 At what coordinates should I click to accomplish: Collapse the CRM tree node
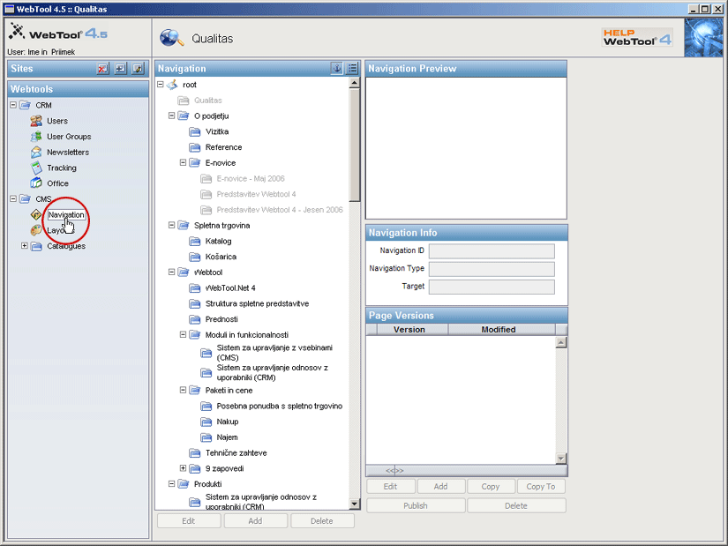[x=13, y=106]
